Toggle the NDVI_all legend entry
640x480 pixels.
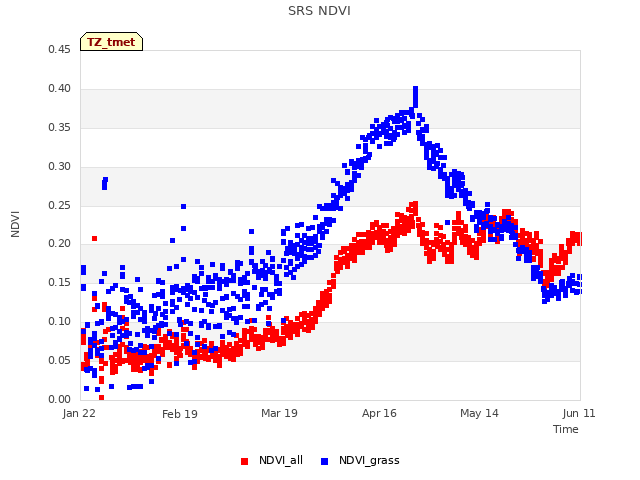[x=272, y=460]
